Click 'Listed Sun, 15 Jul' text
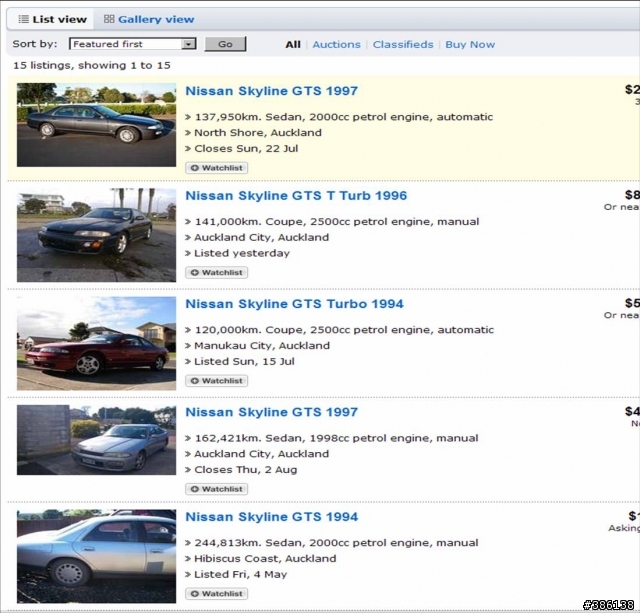The image size is (640, 613). point(244,362)
